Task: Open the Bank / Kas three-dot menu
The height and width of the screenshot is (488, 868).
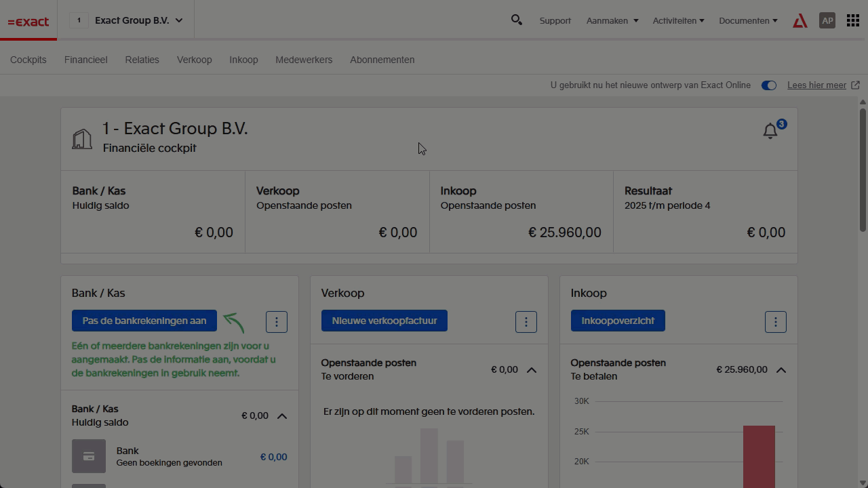Action: 277,322
